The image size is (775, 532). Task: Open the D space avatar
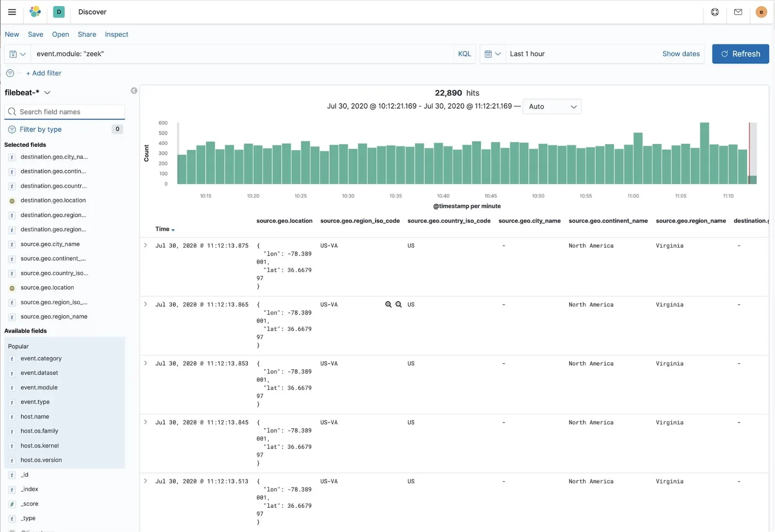59,12
